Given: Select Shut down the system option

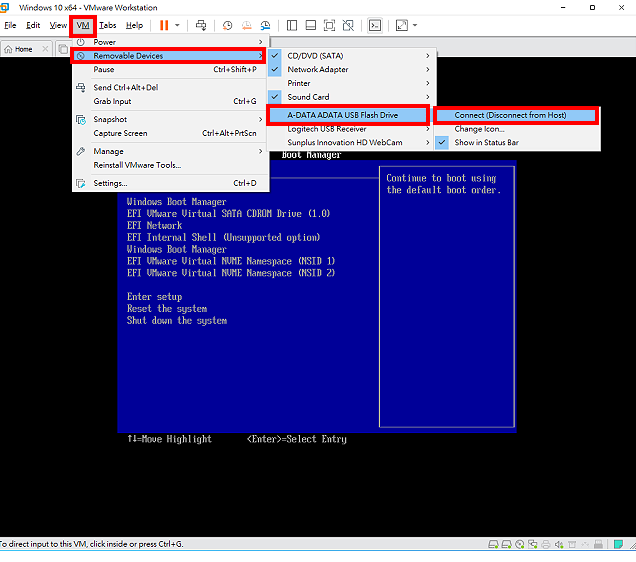Looking at the screenshot, I should point(177,320).
